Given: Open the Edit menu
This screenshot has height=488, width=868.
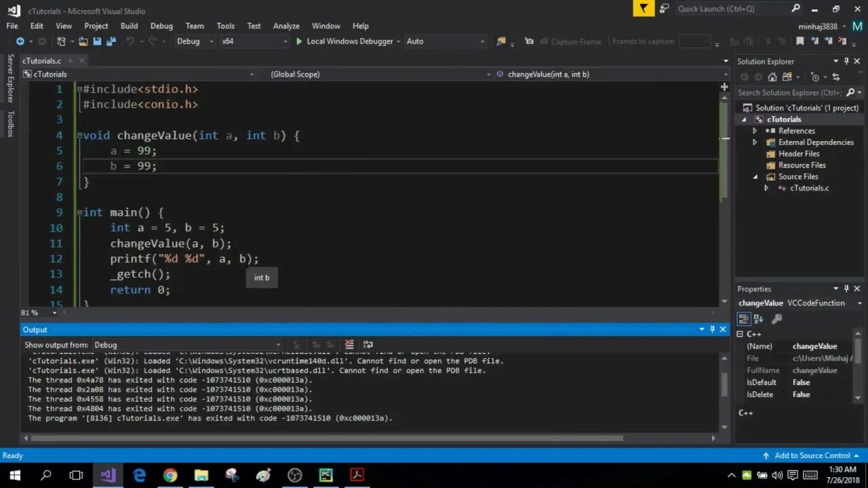Looking at the screenshot, I should tap(37, 26).
